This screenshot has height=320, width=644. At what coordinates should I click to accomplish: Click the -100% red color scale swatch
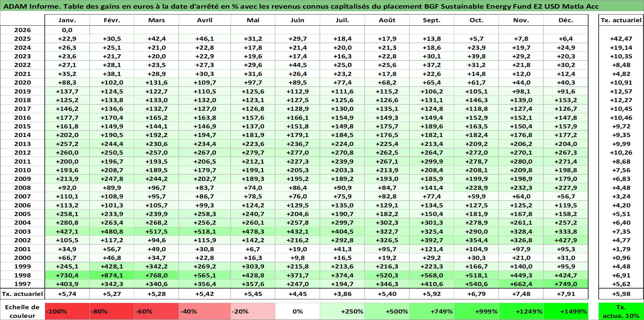click(x=67, y=311)
